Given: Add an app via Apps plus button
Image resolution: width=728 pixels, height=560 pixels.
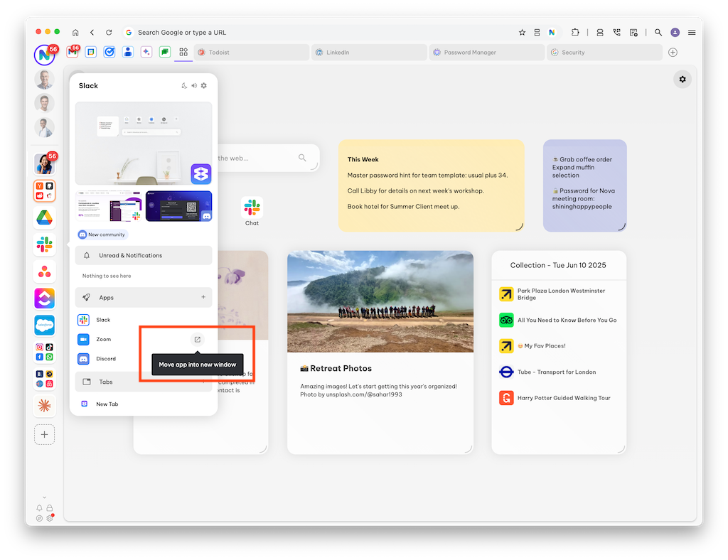Looking at the screenshot, I should 203,297.
